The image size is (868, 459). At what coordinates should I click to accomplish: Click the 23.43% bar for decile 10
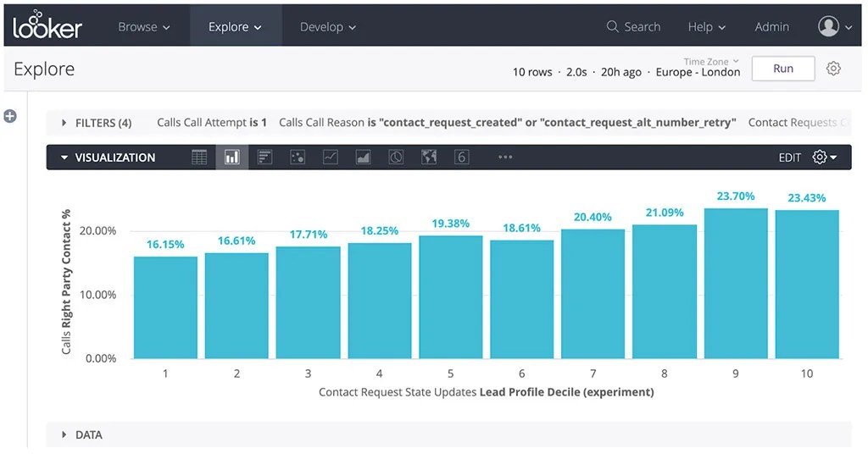tap(807, 285)
